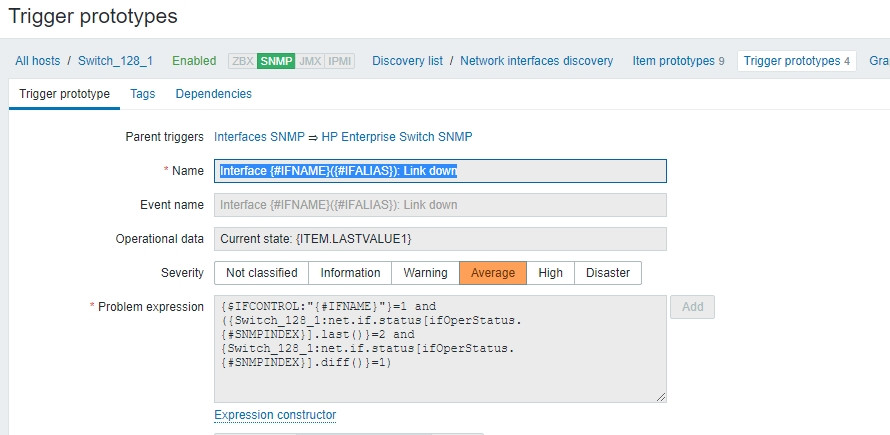Screen dimensions: 890x435
Task: Select the Average severity option
Action: pyautogui.click(x=493, y=273)
